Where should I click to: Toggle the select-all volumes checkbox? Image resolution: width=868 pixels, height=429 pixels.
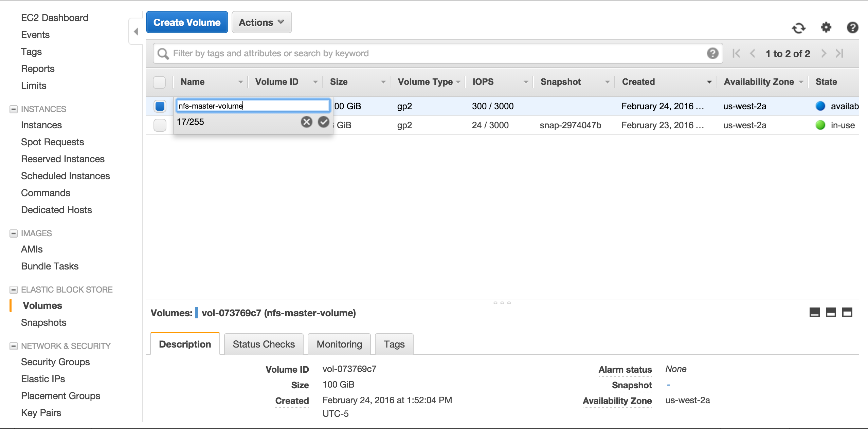pos(159,82)
